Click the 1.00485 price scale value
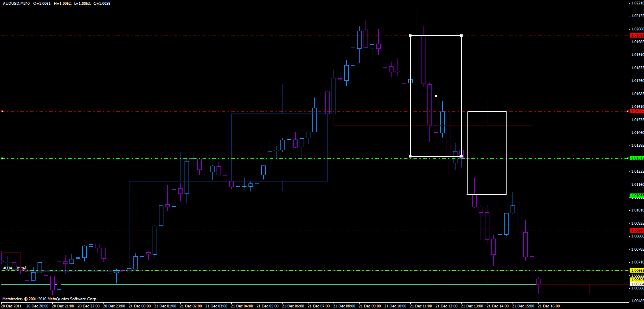The image size is (644, 309). pos(637,301)
